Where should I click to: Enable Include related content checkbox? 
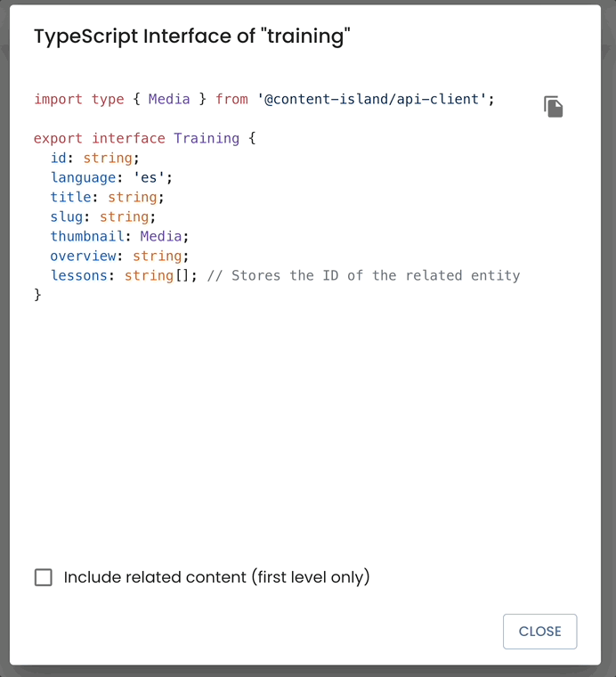point(43,577)
